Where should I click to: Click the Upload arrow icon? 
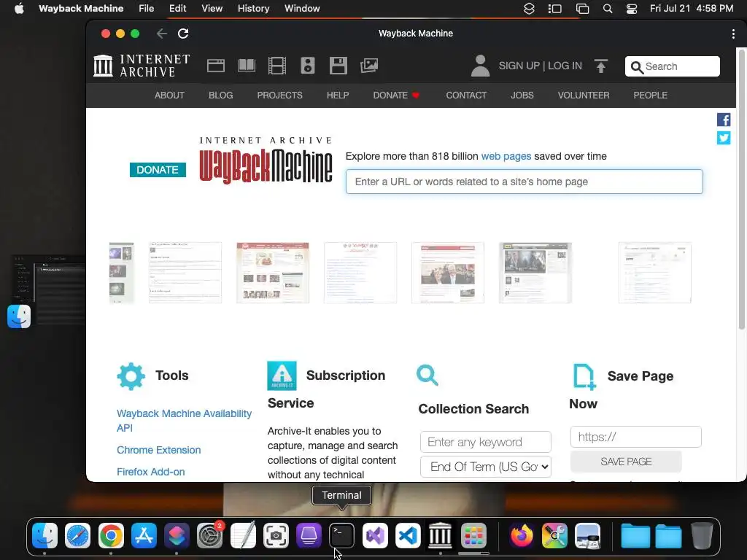tap(601, 66)
